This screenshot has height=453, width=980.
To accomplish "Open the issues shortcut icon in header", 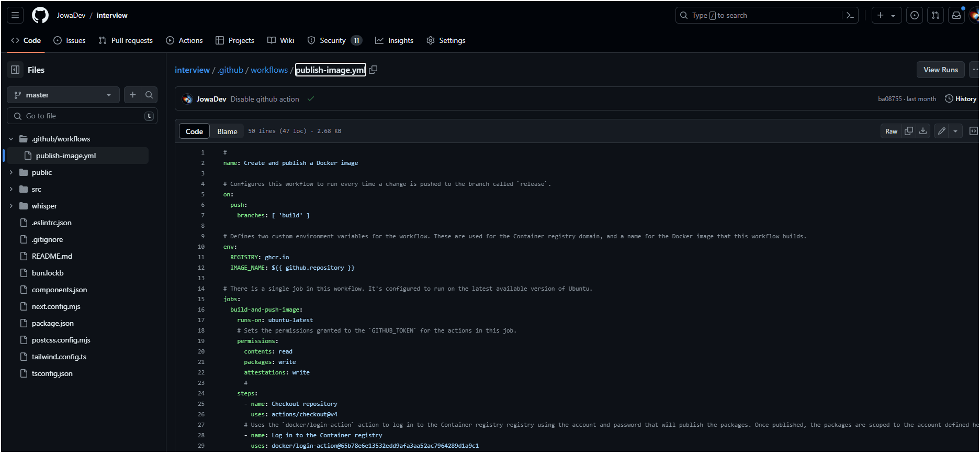I will 915,15.
